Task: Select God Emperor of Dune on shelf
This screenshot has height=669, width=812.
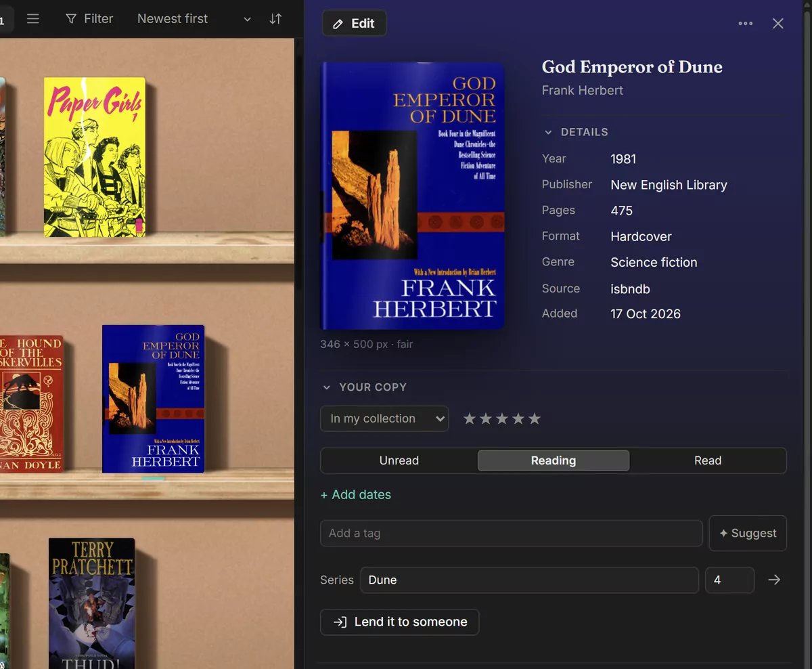Action: 154,399
